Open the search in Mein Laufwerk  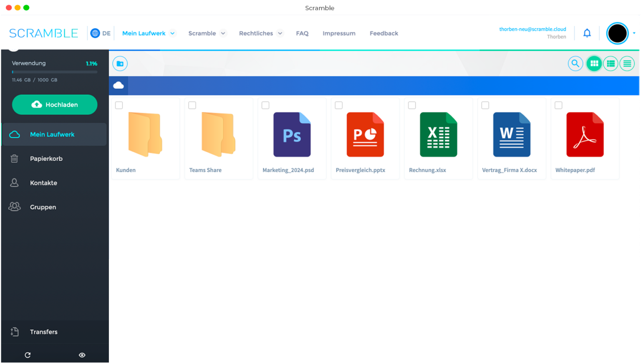[575, 63]
